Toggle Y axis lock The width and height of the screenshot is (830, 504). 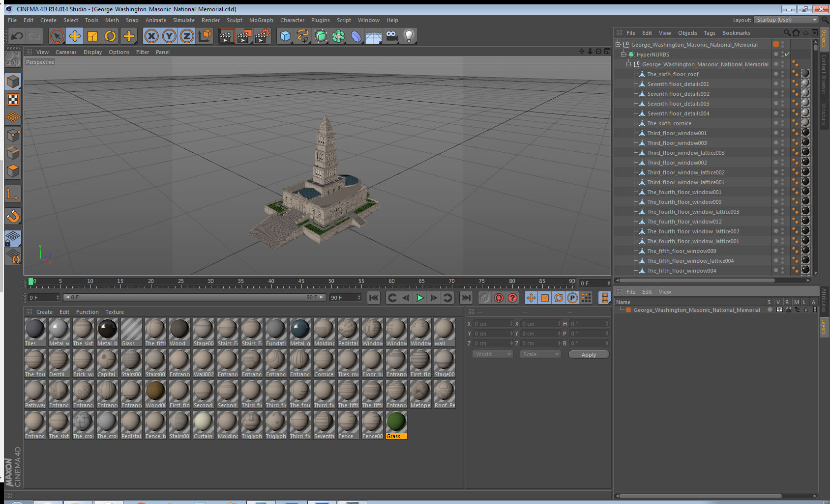coord(169,36)
